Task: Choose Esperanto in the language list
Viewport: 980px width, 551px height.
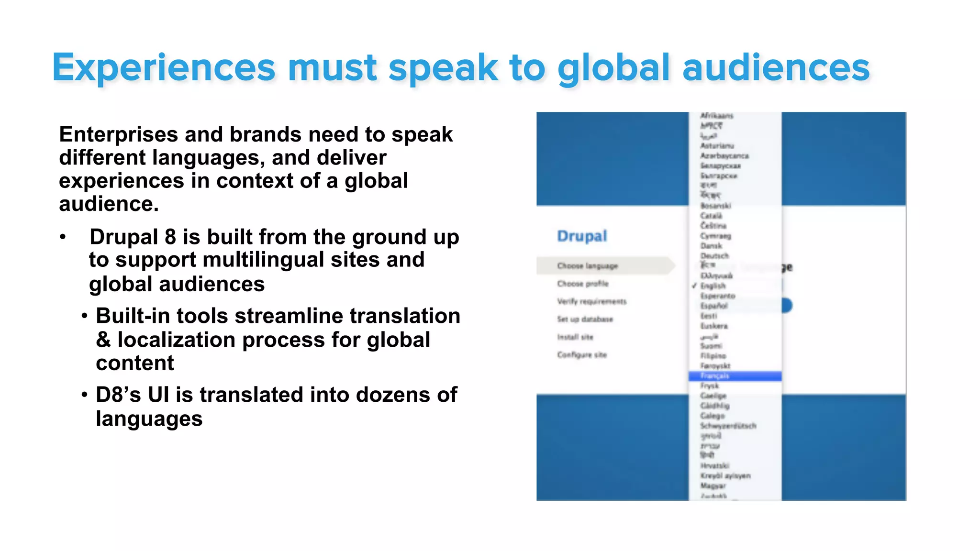Action: click(718, 296)
